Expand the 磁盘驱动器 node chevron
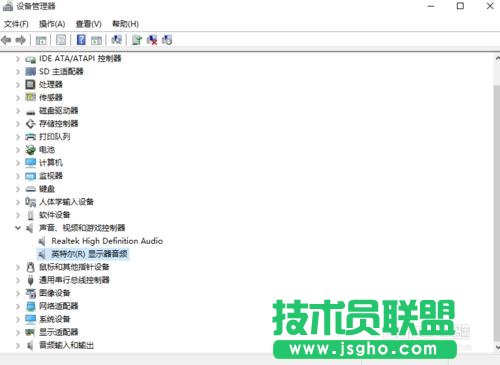Screen dimensions: 500x365 (18, 111)
